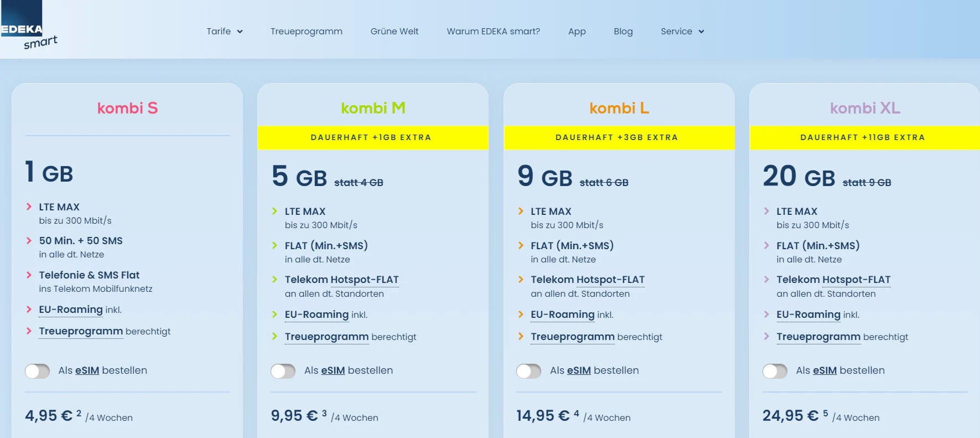Navigate to the Blog section

[x=623, y=32]
